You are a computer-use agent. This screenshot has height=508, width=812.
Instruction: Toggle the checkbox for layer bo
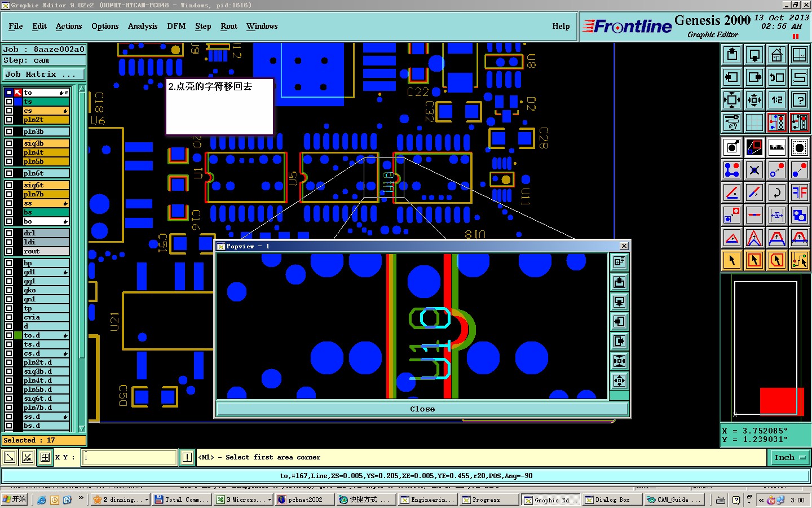pos(9,221)
